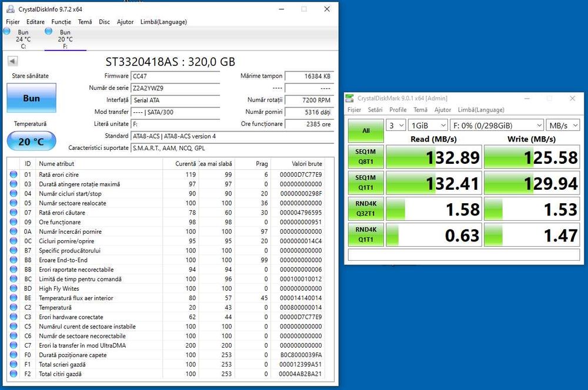
Task: Open Setări menu in CrystalDiskMark
Action: click(x=375, y=110)
